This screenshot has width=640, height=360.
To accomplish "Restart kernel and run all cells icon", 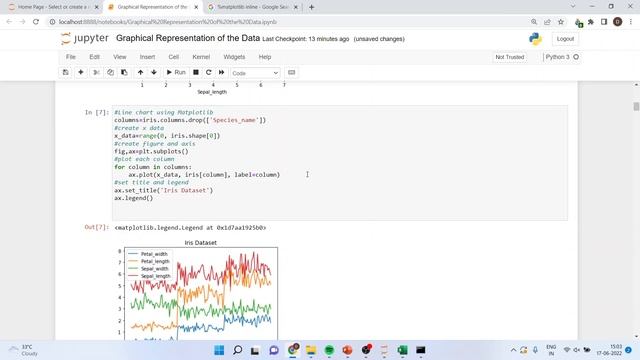I will point(222,73).
